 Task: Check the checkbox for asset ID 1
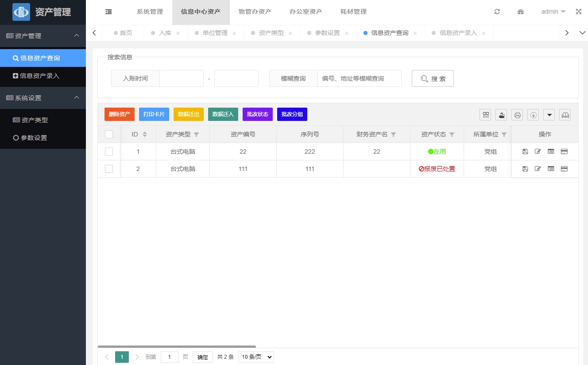tap(109, 151)
